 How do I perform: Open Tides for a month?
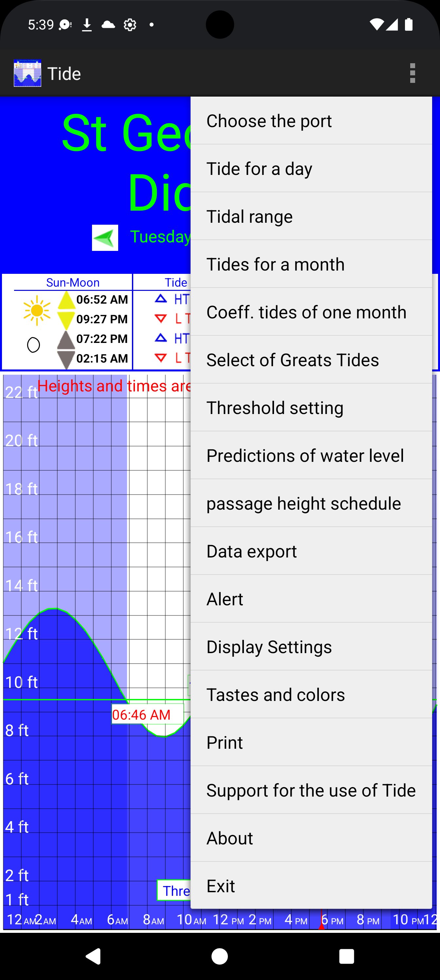pos(311,264)
